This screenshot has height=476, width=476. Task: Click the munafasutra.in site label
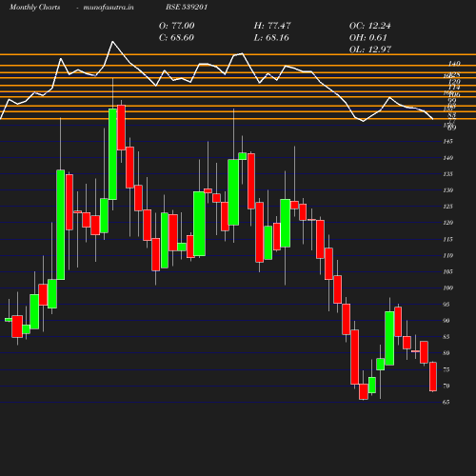point(109,7)
